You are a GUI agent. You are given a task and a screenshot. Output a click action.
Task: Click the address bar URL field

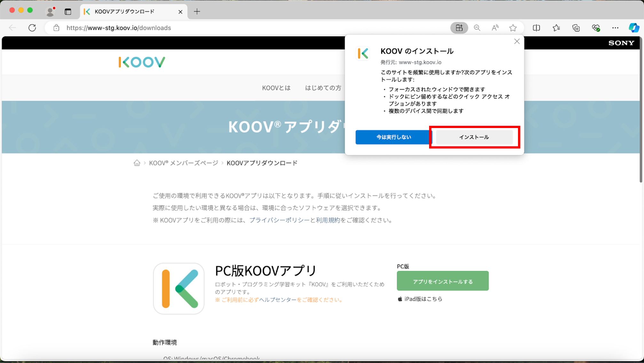click(224, 28)
